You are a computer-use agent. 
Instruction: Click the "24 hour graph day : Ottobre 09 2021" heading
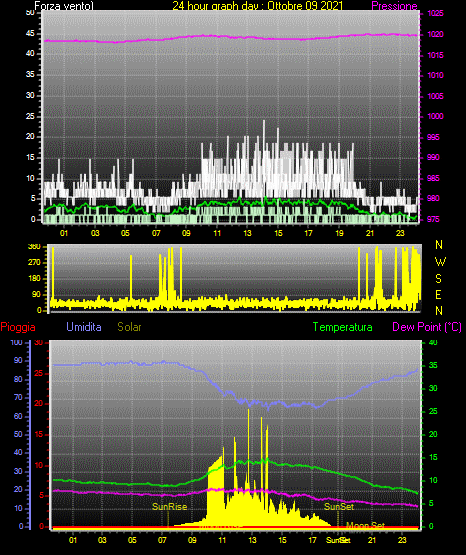coord(258,6)
